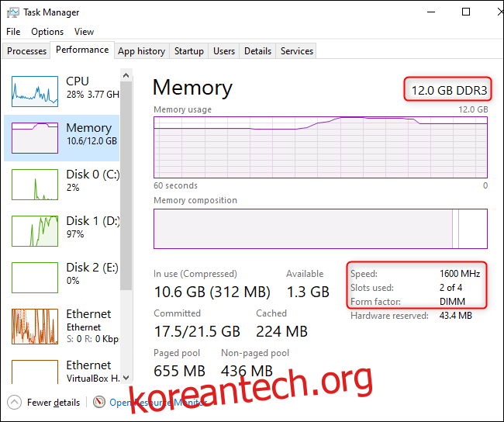Viewport: 504px width, 422px height.
Task: Switch to the Services tab
Action: pos(297,51)
